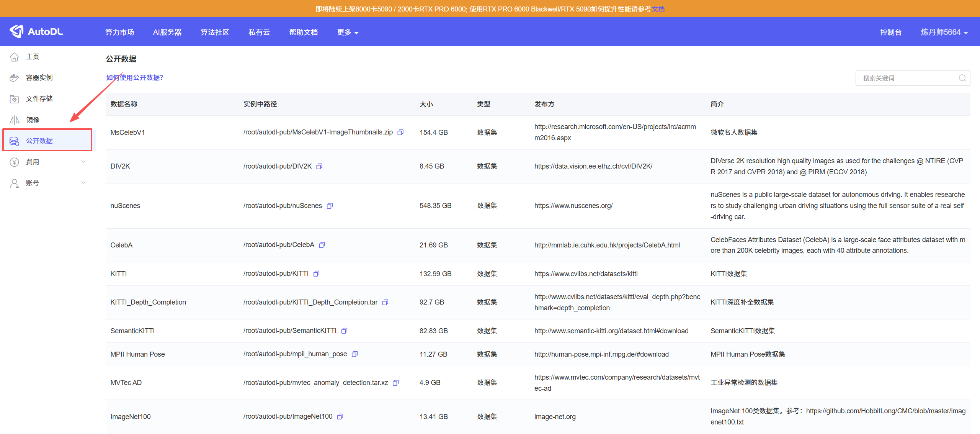Click the AutoDL logo
This screenshot has height=434, width=980.
tap(37, 32)
